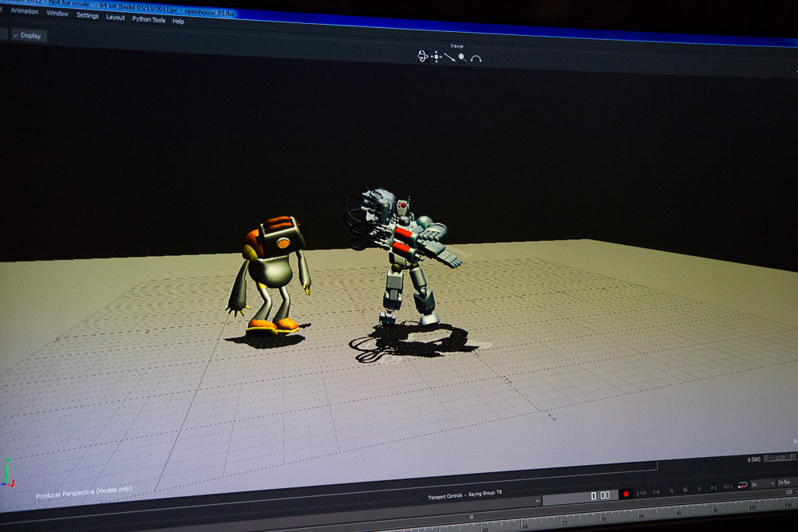This screenshot has height=532, width=798.
Task: Select the Orbit camera tool in Viewer toolbar
Action: (x=422, y=56)
